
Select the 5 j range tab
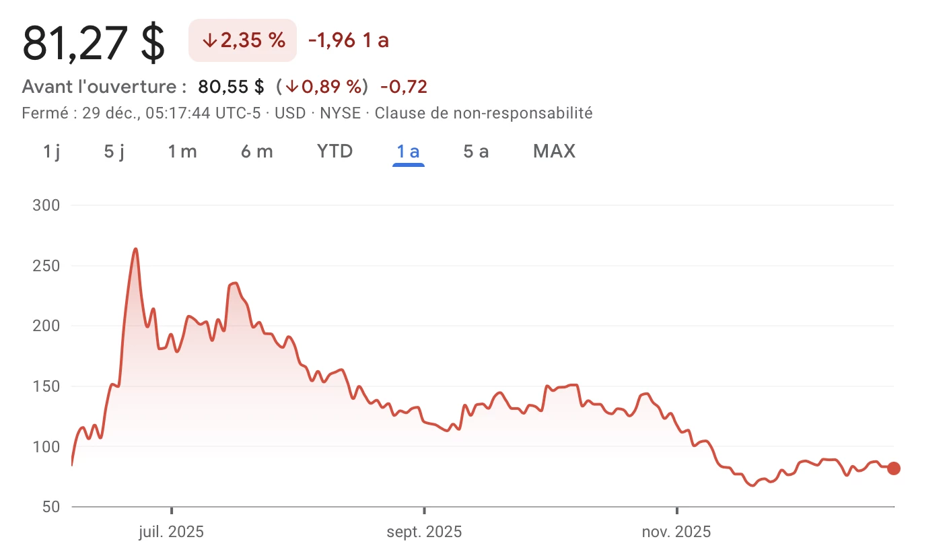click(113, 151)
